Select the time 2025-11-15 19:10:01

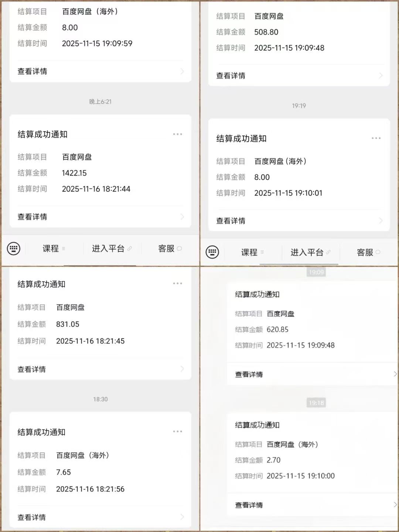(x=288, y=193)
